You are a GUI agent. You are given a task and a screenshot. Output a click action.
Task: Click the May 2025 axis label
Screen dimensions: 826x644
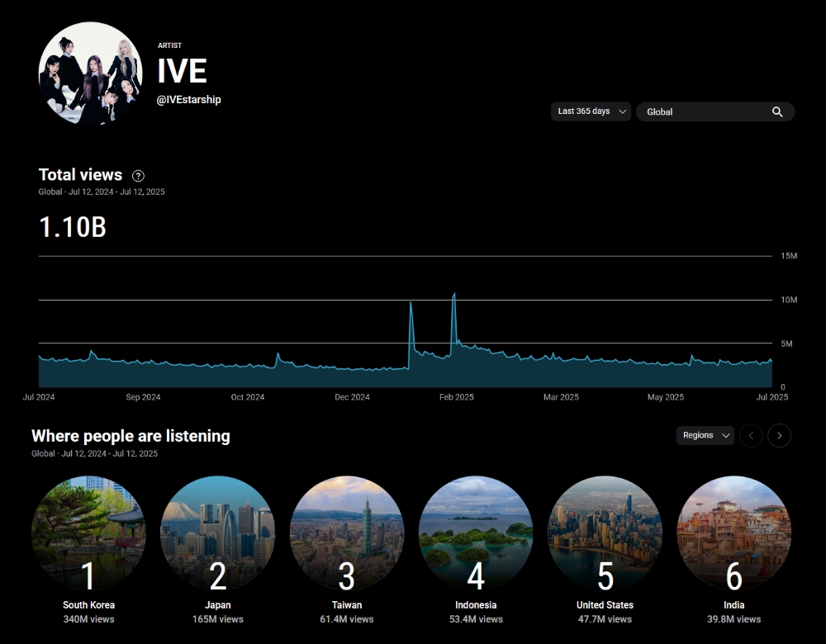pyautogui.click(x=665, y=397)
